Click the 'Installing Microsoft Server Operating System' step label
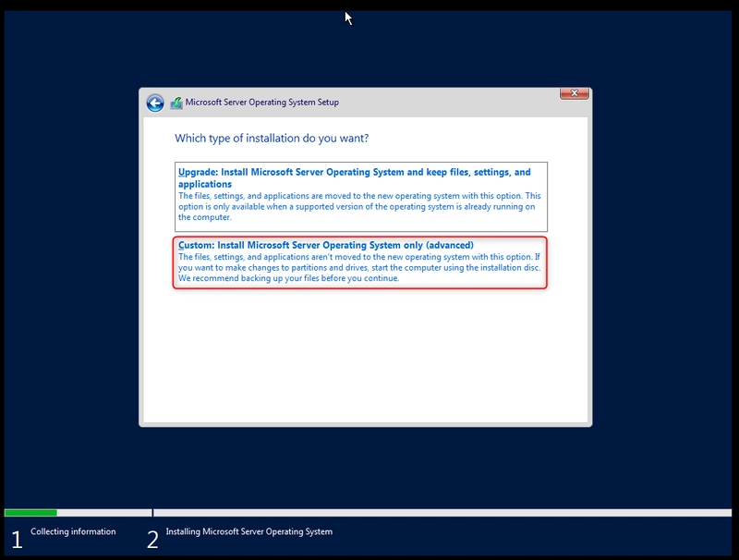Screen dimensions: 739x560 coord(248,531)
